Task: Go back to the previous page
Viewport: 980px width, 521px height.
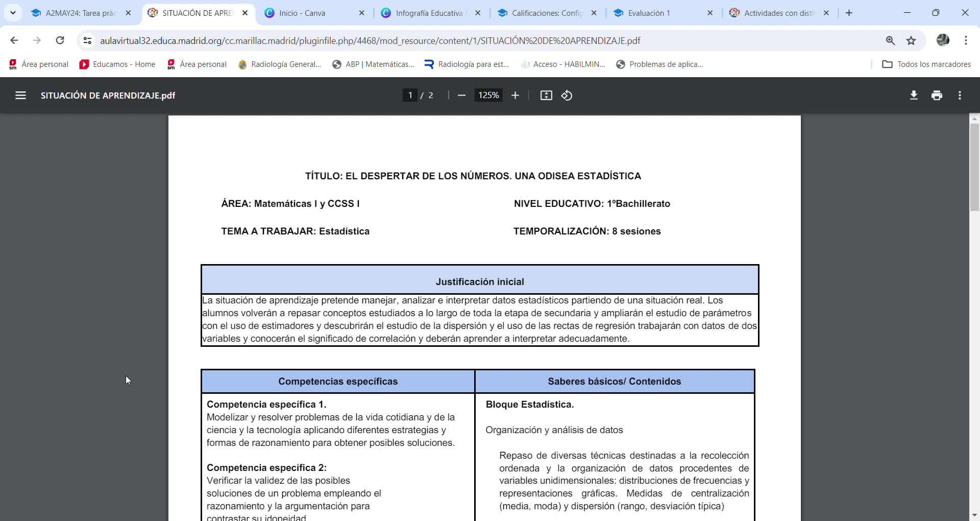Action: pyautogui.click(x=14, y=40)
